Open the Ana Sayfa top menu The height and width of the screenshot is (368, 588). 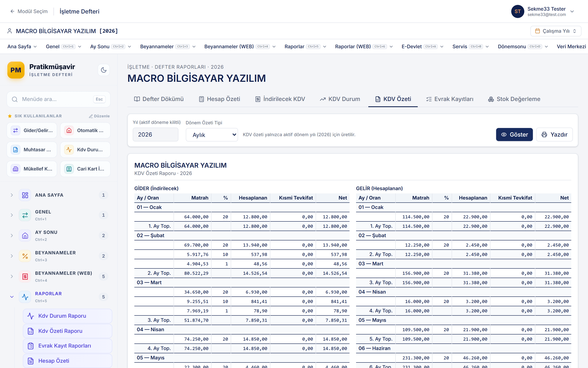22,46
